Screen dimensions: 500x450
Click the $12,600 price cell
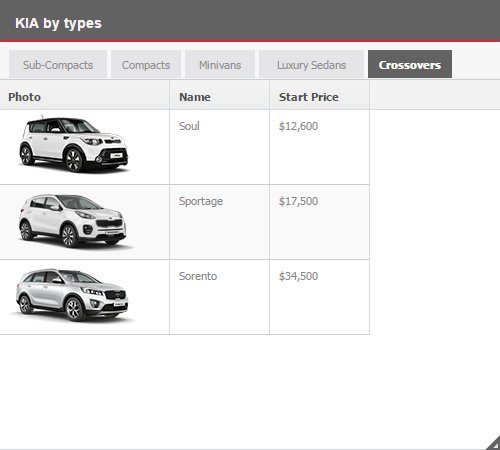pos(319,147)
